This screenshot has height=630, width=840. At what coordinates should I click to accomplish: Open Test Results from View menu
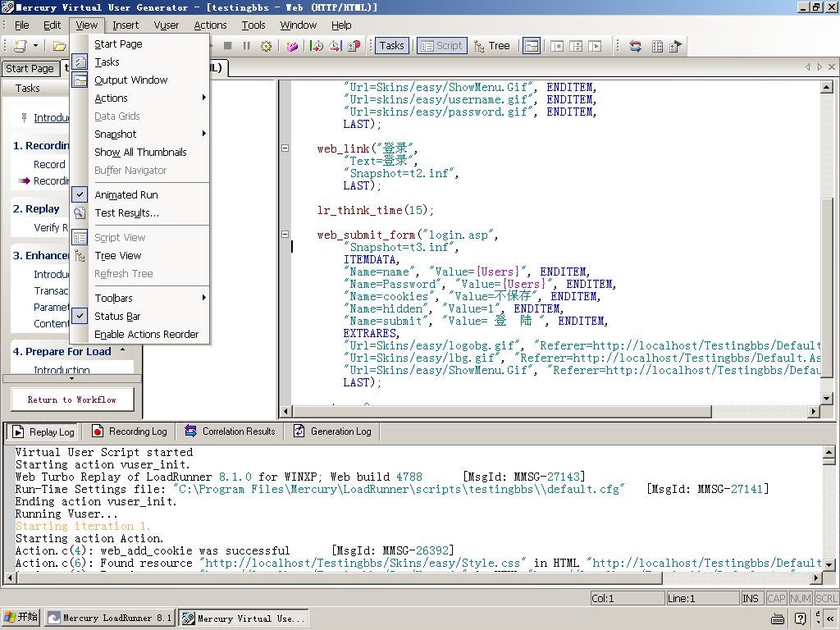click(139, 213)
